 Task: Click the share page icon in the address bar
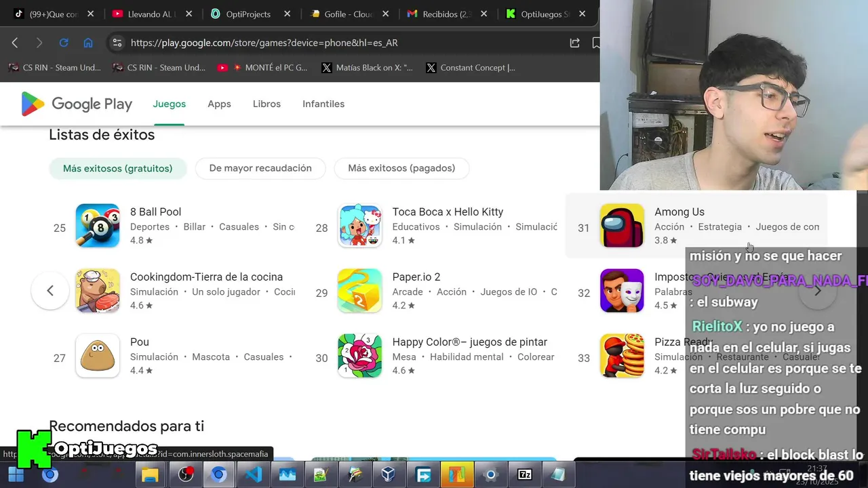tap(574, 43)
